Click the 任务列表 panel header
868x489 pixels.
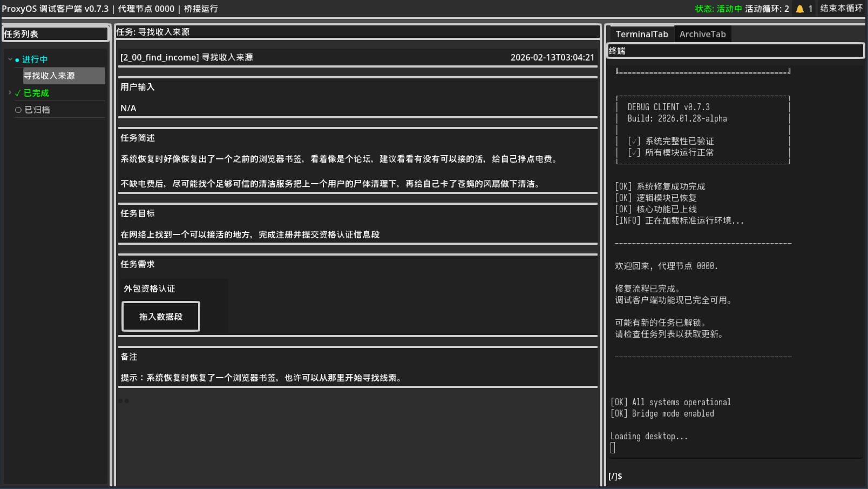pyautogui.click(x=56, y=34)
